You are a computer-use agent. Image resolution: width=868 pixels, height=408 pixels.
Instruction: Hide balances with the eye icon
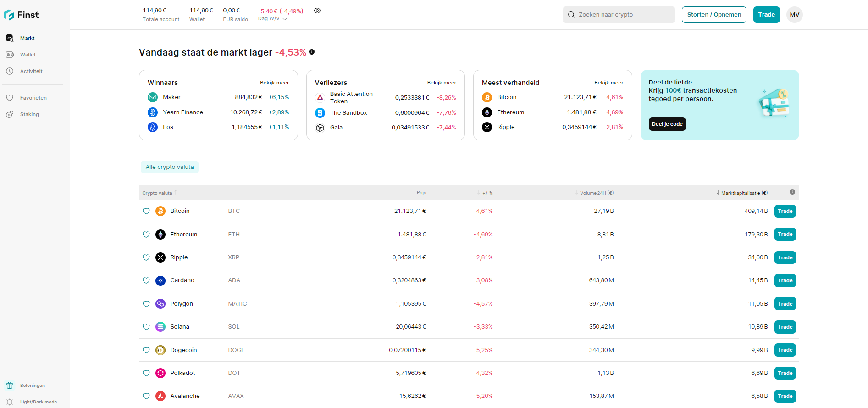click(x=317, y=11)
